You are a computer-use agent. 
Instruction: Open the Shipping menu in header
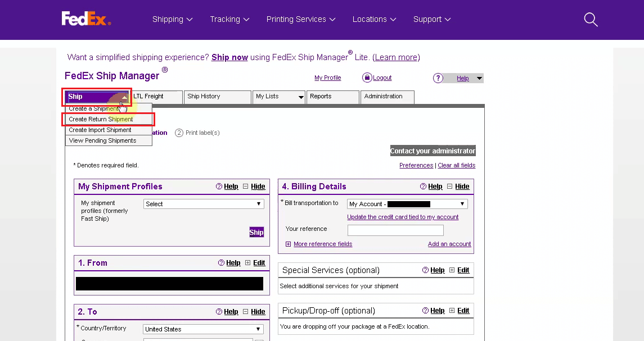[x=172, y=19]
